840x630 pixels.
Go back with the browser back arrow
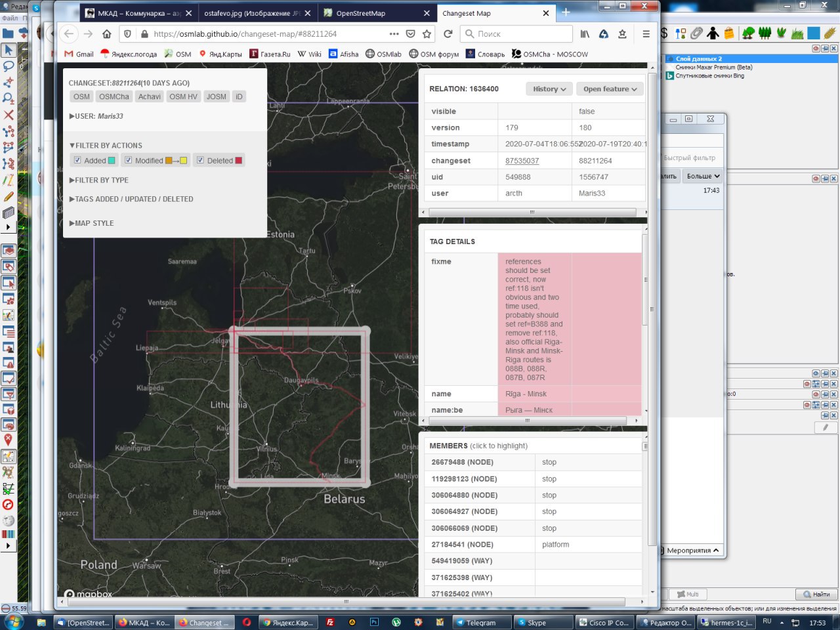[69, 34]
